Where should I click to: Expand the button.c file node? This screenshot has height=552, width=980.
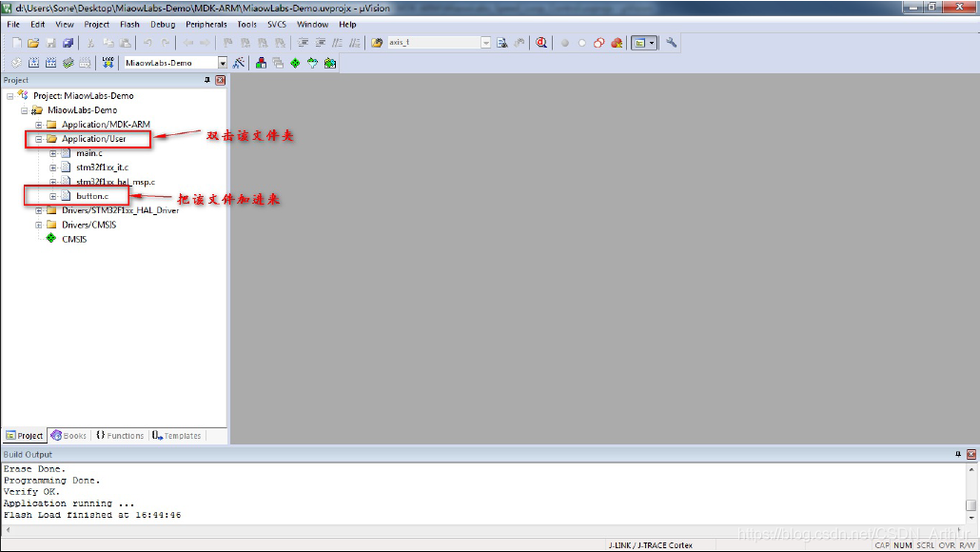[x=53, y=196]
